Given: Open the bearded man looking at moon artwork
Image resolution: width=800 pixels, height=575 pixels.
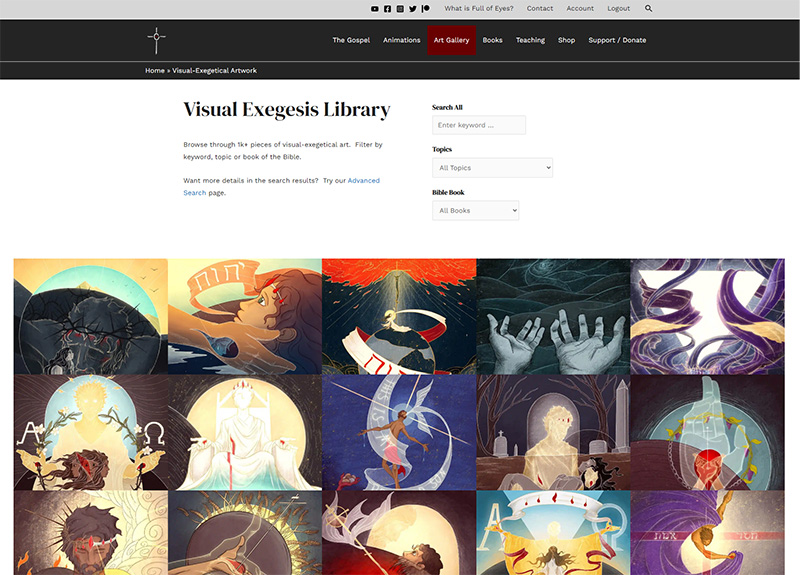Looking at the screenshot, I should (x=399, y=533).
